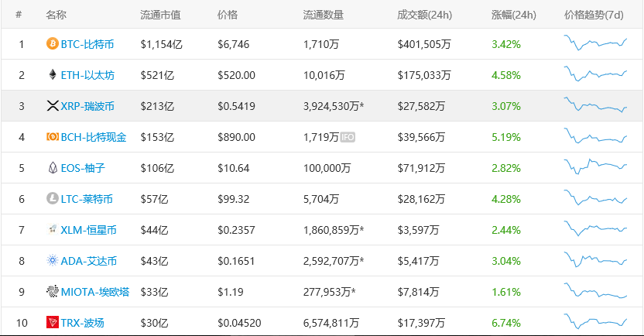Click the Cardano ADA dotted icon

point(52,260)
